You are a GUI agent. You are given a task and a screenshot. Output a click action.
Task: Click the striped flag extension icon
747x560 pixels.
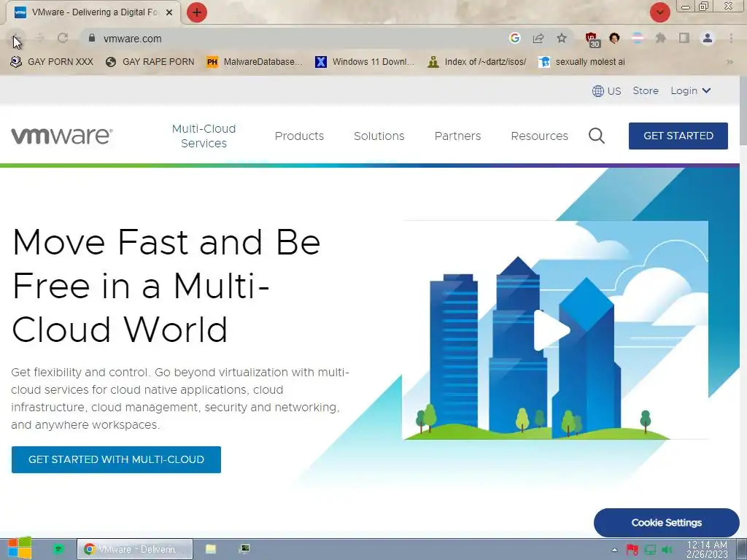pyautogui.click(x=638, y=38)
